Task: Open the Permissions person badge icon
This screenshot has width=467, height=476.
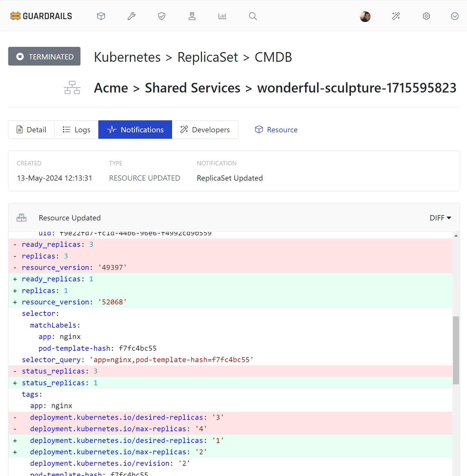Action: click(x=192, y=16)
